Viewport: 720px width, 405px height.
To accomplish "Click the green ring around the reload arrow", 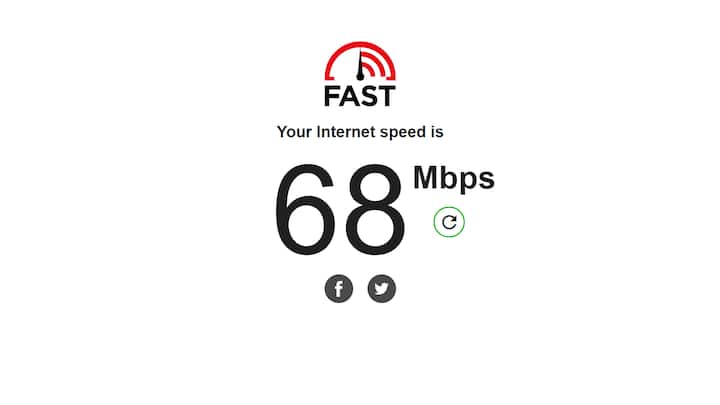I will pos(449,208).
